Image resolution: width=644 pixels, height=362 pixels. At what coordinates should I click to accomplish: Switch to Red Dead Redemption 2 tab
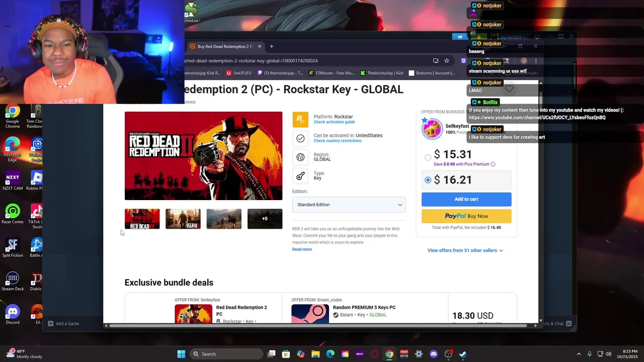[x=224, y=46]
